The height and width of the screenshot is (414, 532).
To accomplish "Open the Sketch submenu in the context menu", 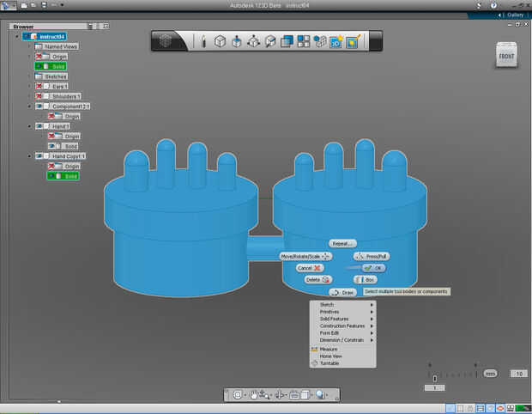I will point(342,305).
